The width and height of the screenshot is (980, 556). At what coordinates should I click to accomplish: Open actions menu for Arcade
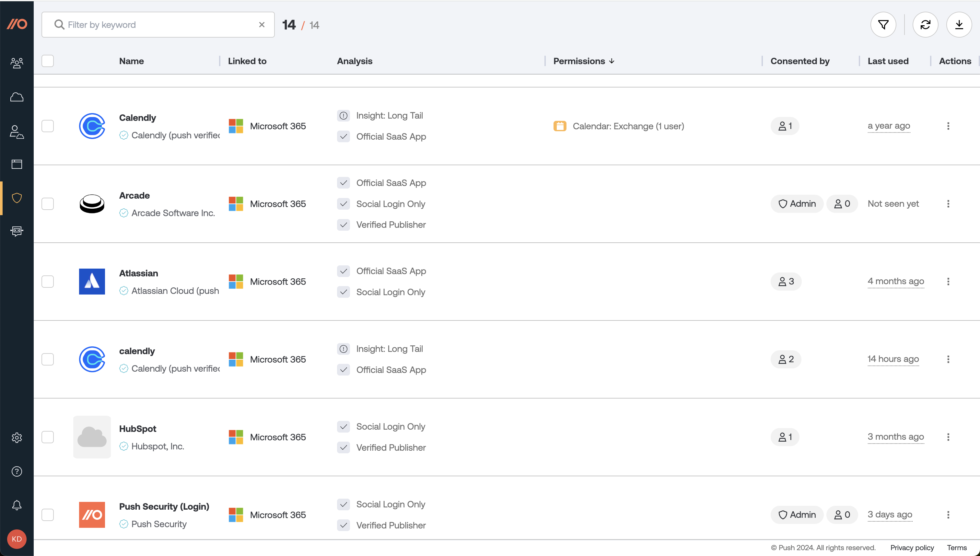click(948, 204)
